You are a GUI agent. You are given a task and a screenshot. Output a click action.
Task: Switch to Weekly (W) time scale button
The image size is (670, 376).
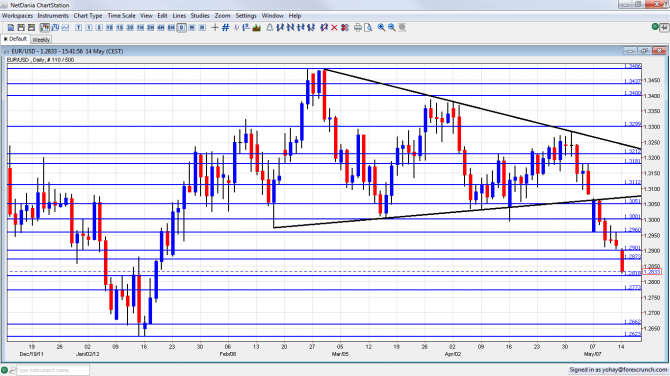tap(192, 28)
